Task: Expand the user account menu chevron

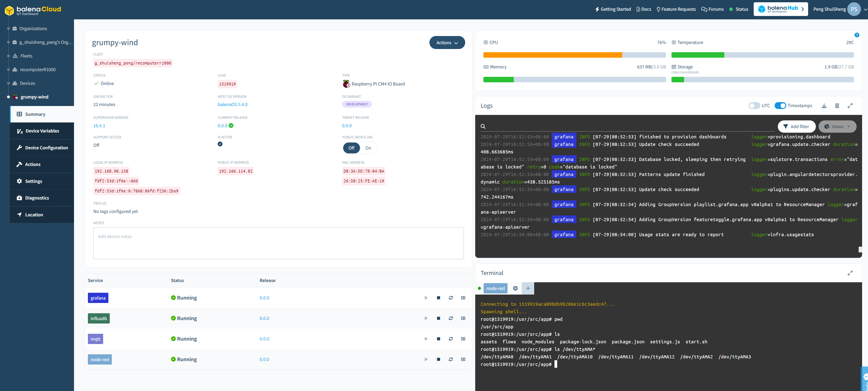Action: [865, 10]
